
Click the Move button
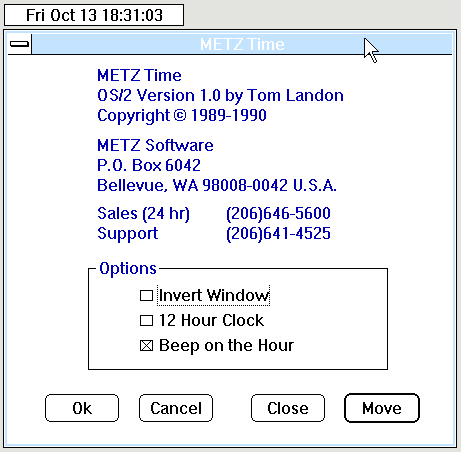point(382,408)
